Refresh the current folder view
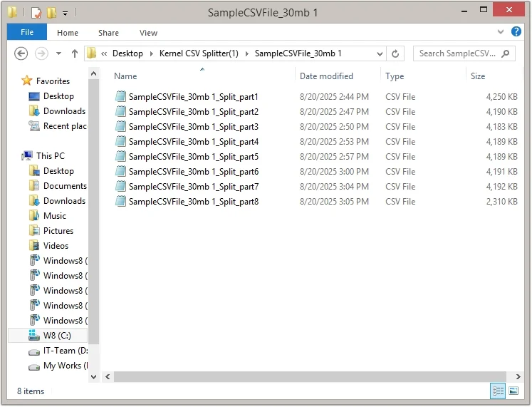 [396, 53]
